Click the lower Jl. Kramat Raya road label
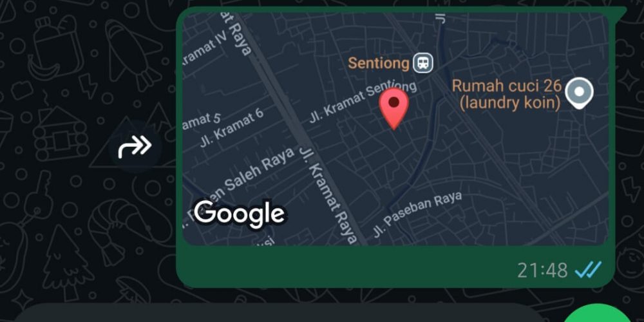Viewport: 644px width, 322px height. click(328, 196)
